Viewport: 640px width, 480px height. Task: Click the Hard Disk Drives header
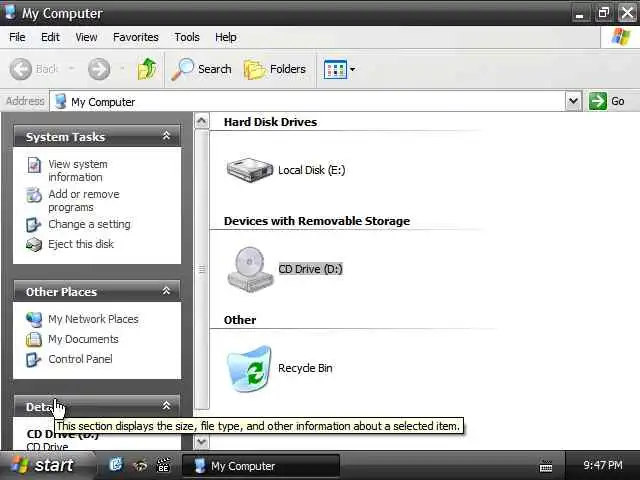point(270,122)
